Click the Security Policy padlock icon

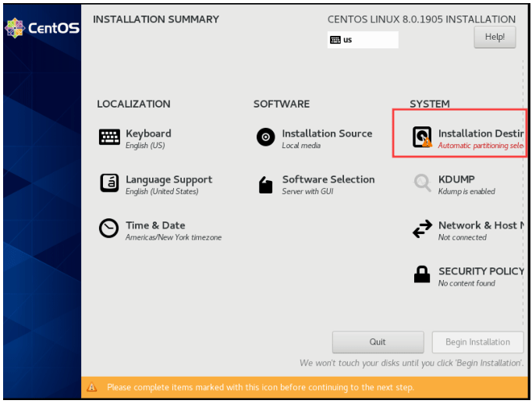tap(422, 275)
